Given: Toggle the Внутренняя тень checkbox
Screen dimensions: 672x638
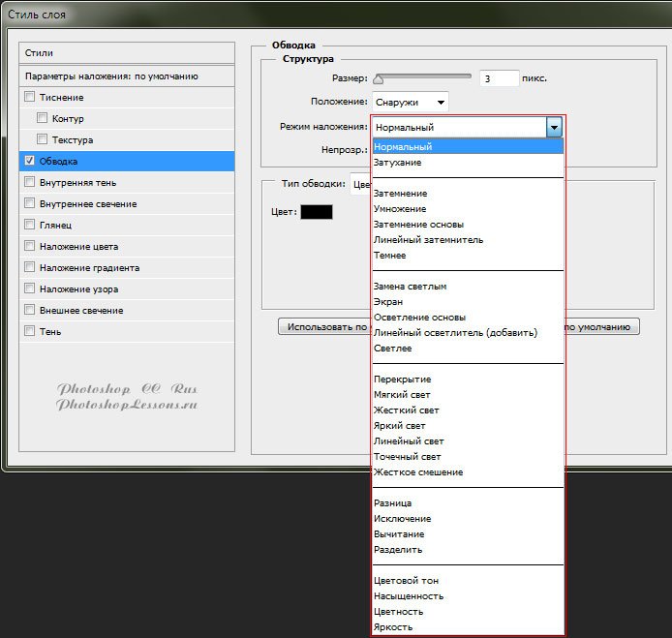Looking at the screenshot, I should pyautogui.click(x=30, y=182).
